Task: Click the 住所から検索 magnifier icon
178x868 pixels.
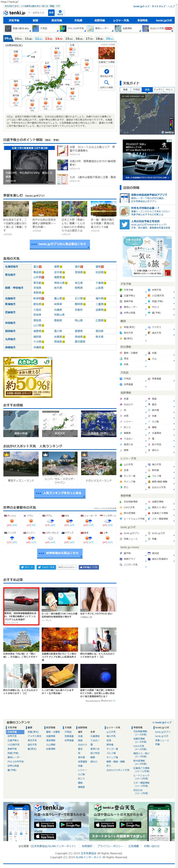Action: (106, 83)
